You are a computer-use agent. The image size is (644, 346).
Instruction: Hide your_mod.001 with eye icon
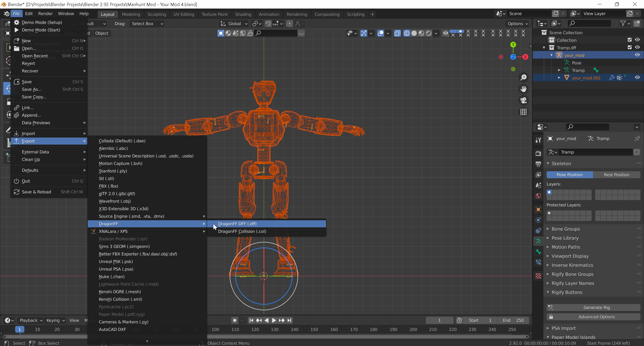tap(637, 78)
